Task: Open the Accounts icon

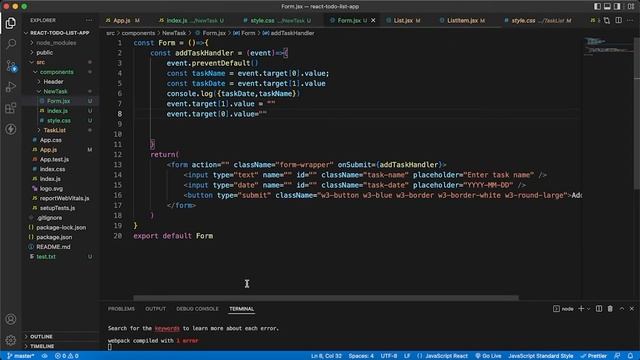Action: point(11,319)
